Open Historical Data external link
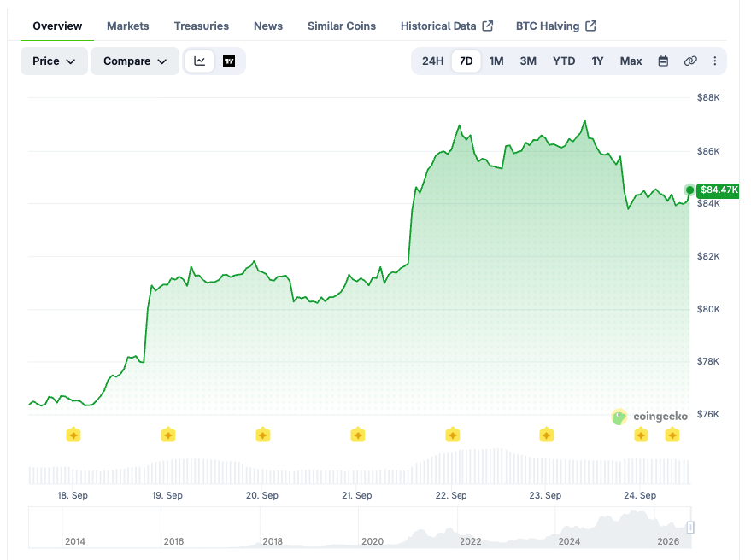The image size is (751, 560). 446,26
